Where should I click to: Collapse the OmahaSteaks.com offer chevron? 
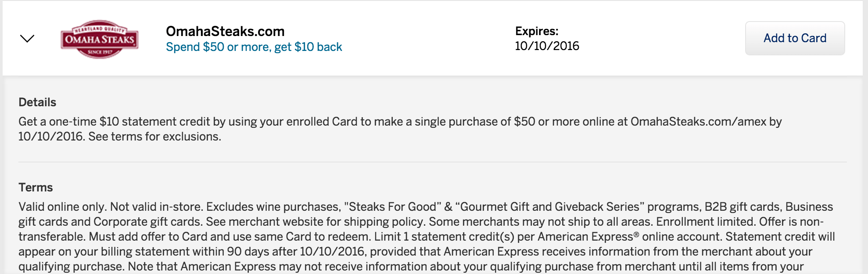tap(27, 39)
